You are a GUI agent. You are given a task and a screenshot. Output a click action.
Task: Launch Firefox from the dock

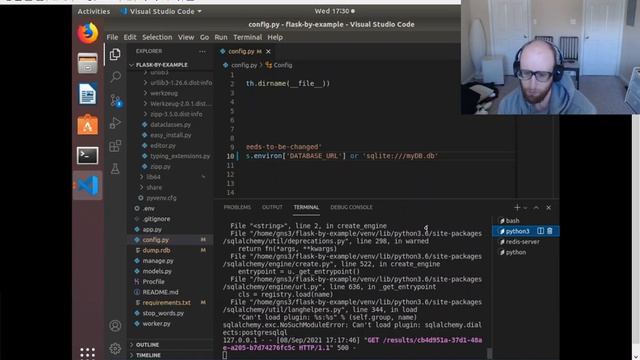click(x=88, y=33)
